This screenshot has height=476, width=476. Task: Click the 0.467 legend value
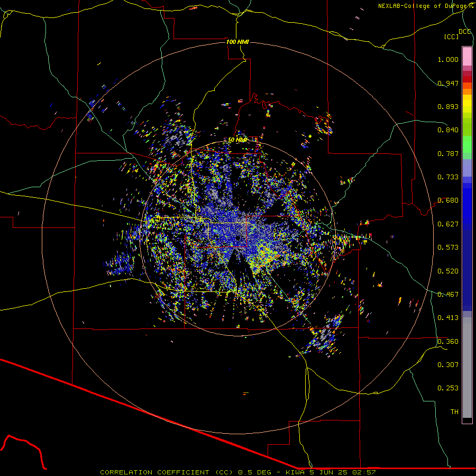pyautogui.click(x=448, y=295)
